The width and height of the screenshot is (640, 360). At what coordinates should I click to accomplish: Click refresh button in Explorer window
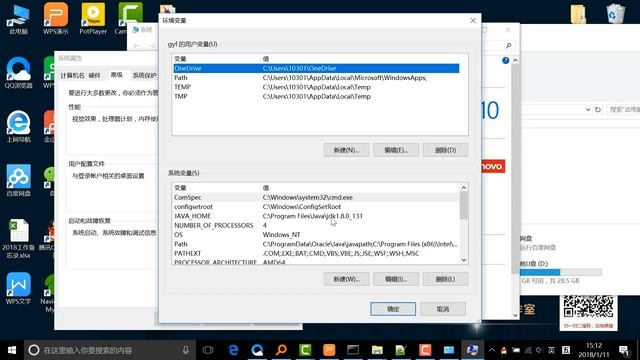click(x=598, y=109)
